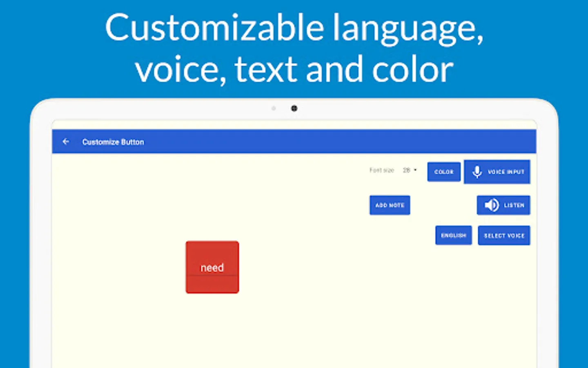
Task: Click the "Customize Button" title text
Action: coord(113,142)
